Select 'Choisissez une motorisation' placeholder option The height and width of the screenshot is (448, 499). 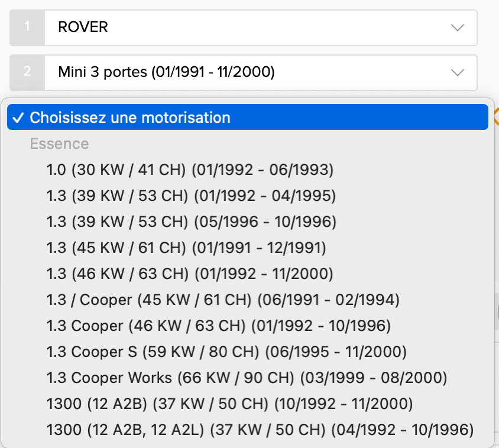(248, 117)
